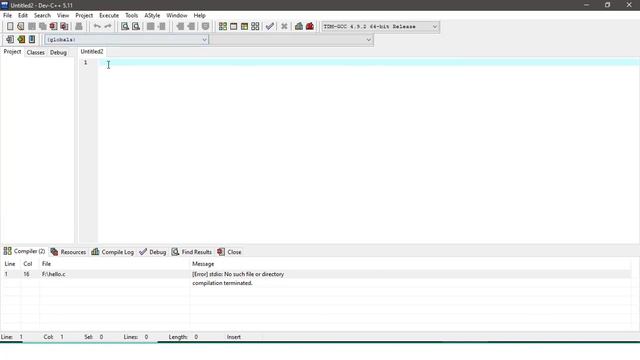Click the Print toolbar icon
Screen dimensions: 640x360
79,27
